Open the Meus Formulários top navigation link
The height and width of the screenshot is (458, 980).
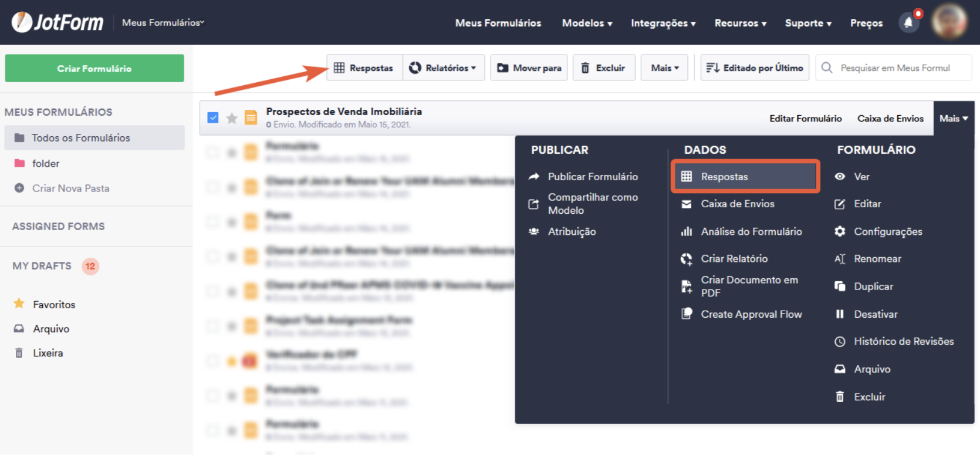pyautogui.click(x=498, y=23)
